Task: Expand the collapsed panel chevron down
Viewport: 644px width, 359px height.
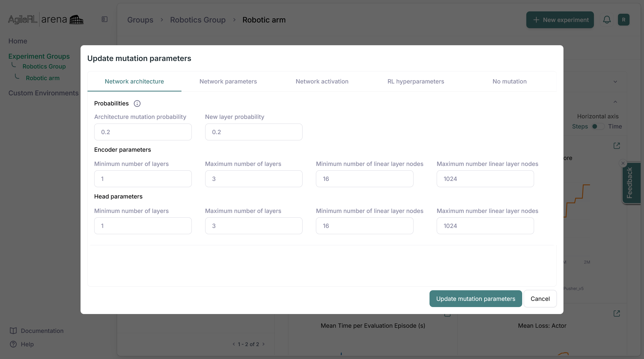Action: pyautogui.click(x=615, y=82)
